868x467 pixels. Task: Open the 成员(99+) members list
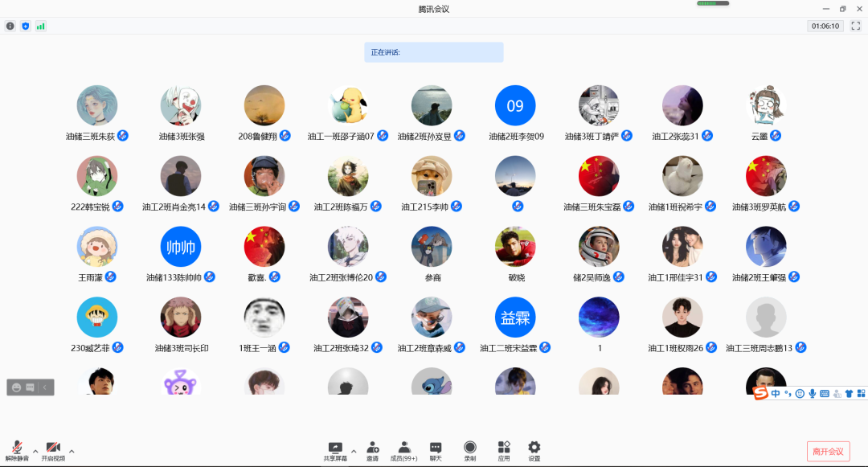coord(403,450)
